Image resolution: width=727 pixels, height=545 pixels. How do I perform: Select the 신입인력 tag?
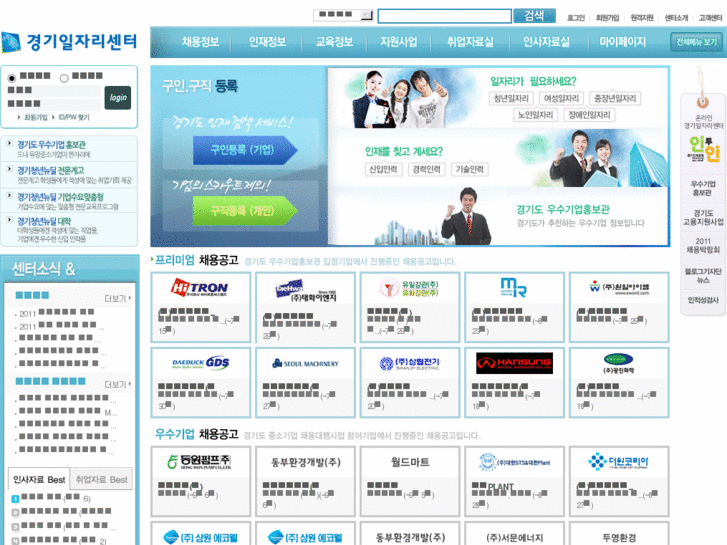[383, 169]
